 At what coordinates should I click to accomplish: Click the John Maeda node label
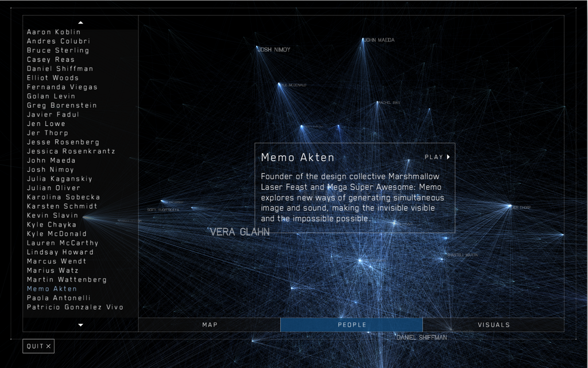tap(379, 40)
